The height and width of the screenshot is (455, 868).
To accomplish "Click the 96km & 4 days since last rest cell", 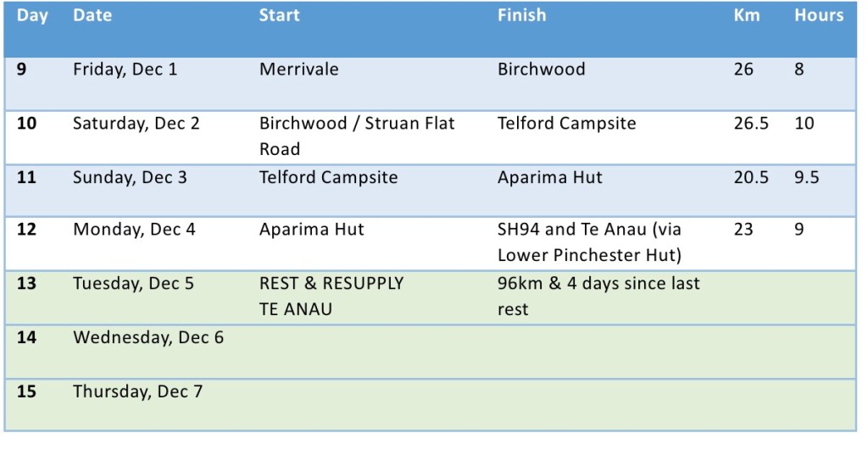I will (598, 296).
